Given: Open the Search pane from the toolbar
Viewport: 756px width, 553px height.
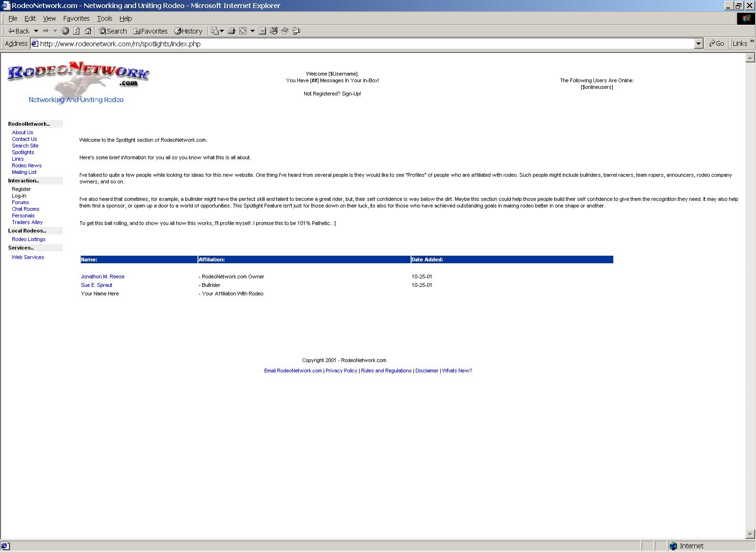Looking at the screenshot, I should (113, 31).
